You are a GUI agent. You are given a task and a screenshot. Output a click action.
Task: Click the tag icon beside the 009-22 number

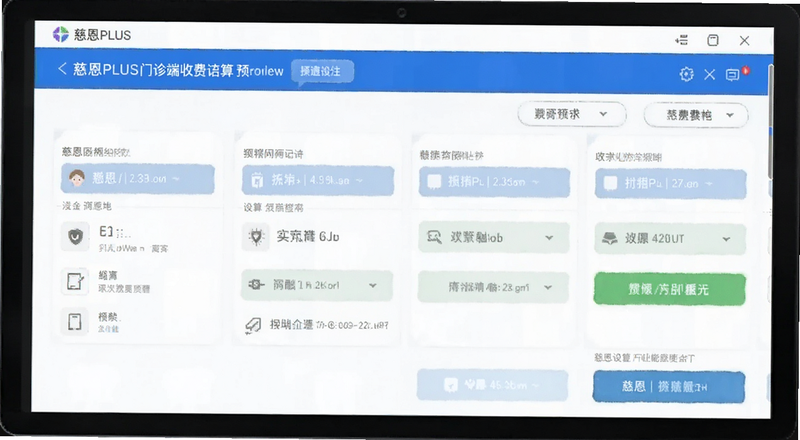[x=254, y=325]
